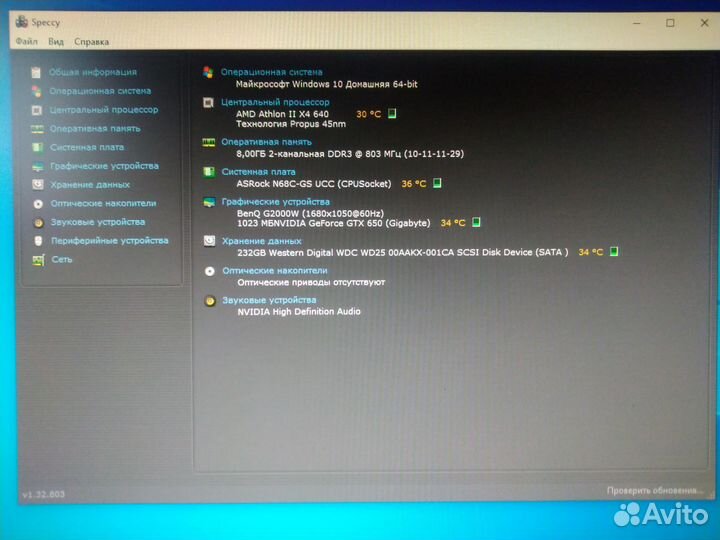Click the GPU temperature indicator beside GTX 650
Image resolution: width=720 pixels, height=540 pixels.
pyautogui.click(x=476, y=222)
